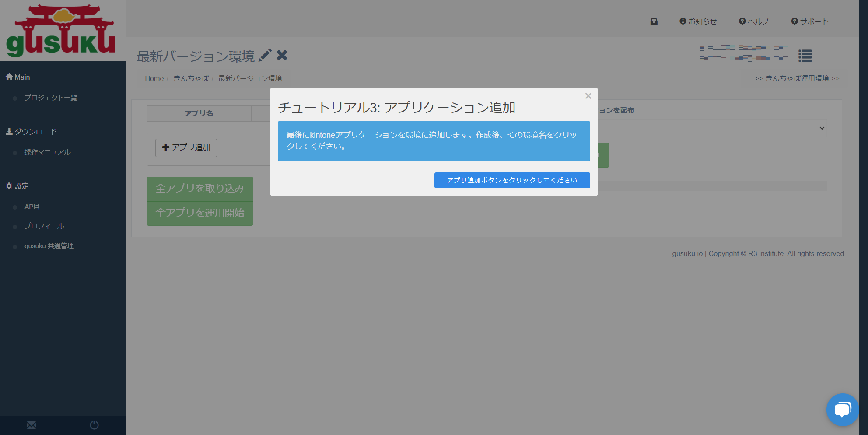
Task: Open 操作マニュアル in the sidebar
Action: point(47,152)
